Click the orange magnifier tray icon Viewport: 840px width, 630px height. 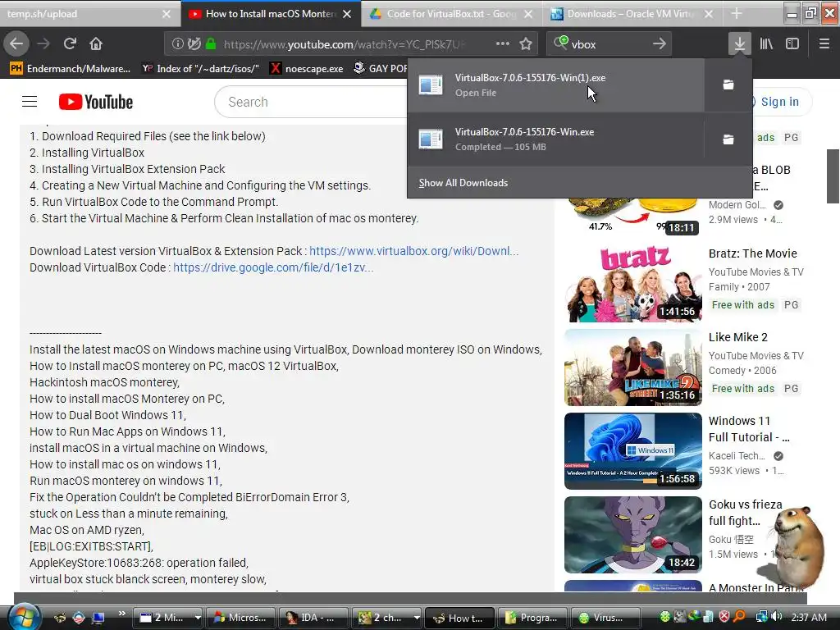point(740,617)
